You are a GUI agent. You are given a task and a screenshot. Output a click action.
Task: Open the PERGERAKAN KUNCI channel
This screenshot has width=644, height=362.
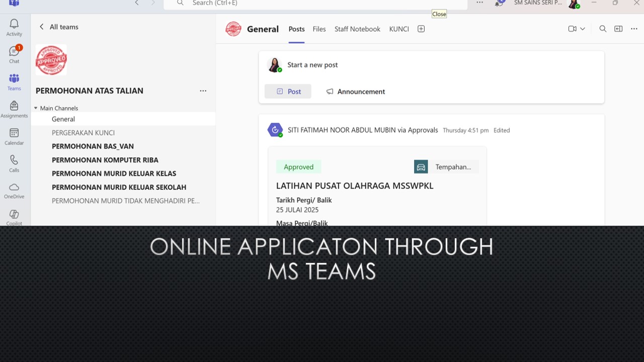[123, 133]
